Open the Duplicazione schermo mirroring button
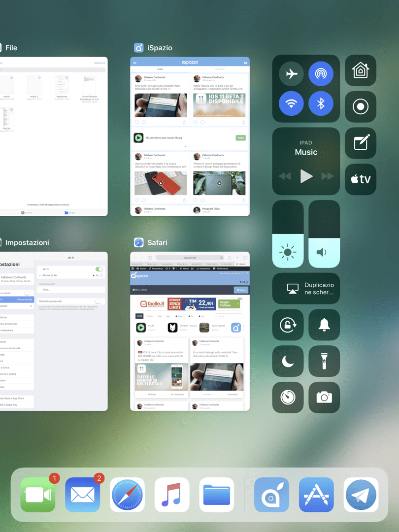Image resolution: width=399 pixels, height=532 pixels. click(x=306, y=288)
